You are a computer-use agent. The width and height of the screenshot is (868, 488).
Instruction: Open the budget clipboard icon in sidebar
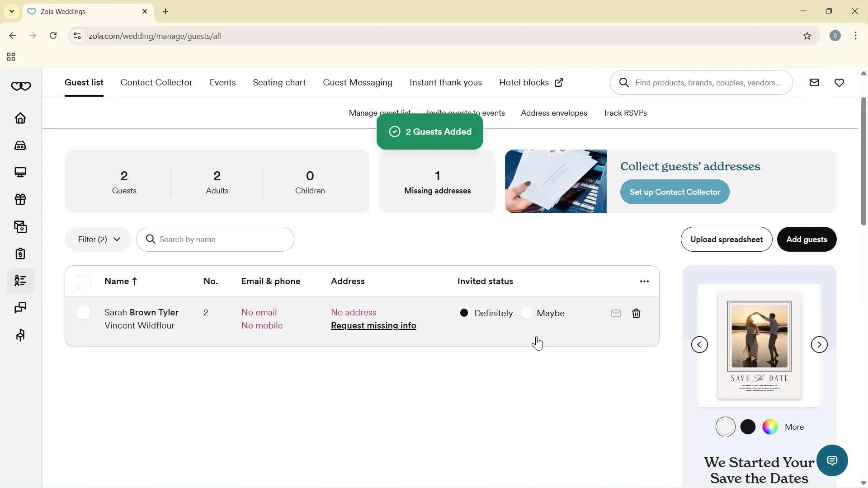click(x=20, y=254)
